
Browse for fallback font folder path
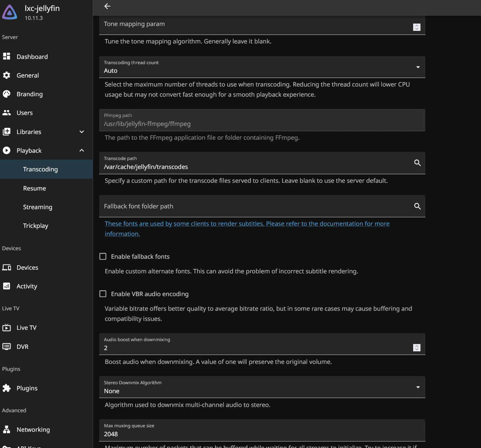417,206
